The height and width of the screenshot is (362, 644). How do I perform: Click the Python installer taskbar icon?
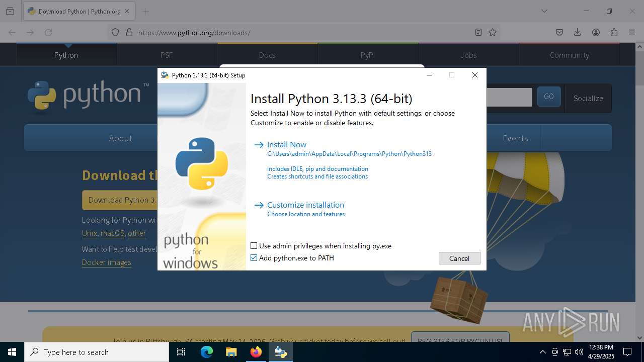click(x=280, y=352)
